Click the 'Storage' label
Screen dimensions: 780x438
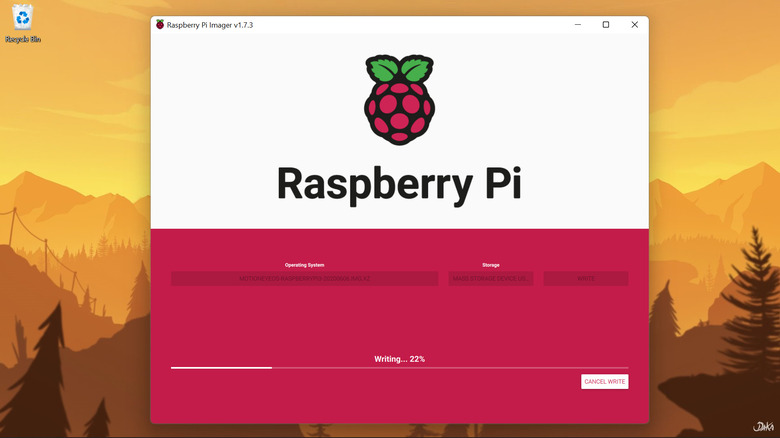coord(490,265)
